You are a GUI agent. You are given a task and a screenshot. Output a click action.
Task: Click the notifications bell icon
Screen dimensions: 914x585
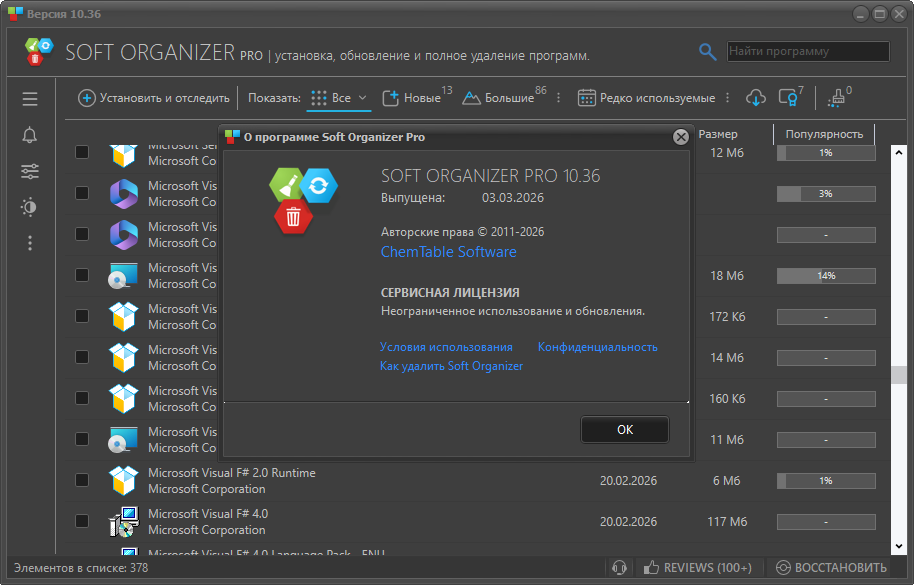(30, 135)
